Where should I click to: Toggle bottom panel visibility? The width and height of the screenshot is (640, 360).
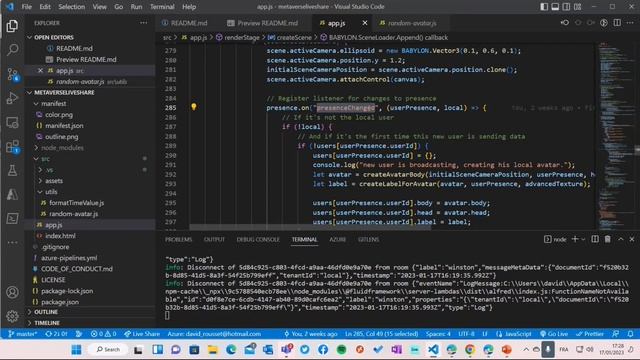[555, 7]
